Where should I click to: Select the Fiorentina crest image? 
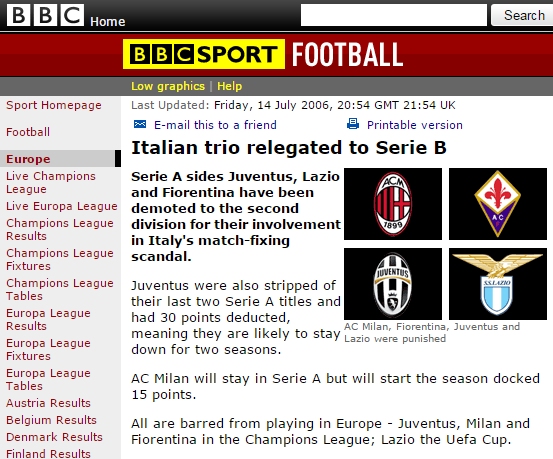point(498,204)
